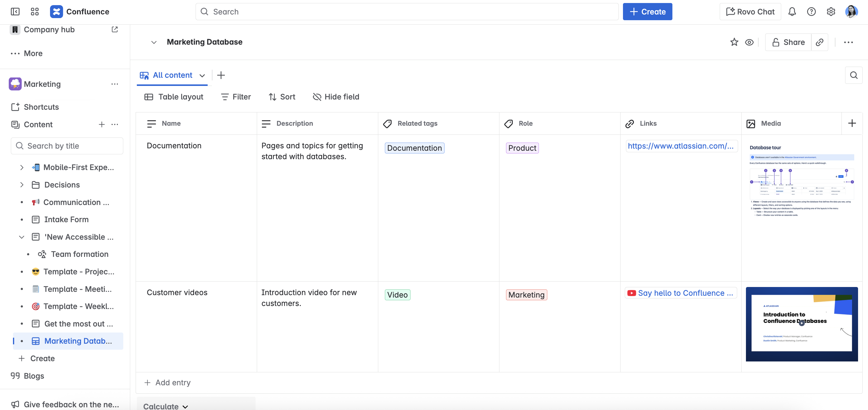This screenshot has width=868, height=410.
Task: Open the help question mark icon
Action: [x=811, y=12]
